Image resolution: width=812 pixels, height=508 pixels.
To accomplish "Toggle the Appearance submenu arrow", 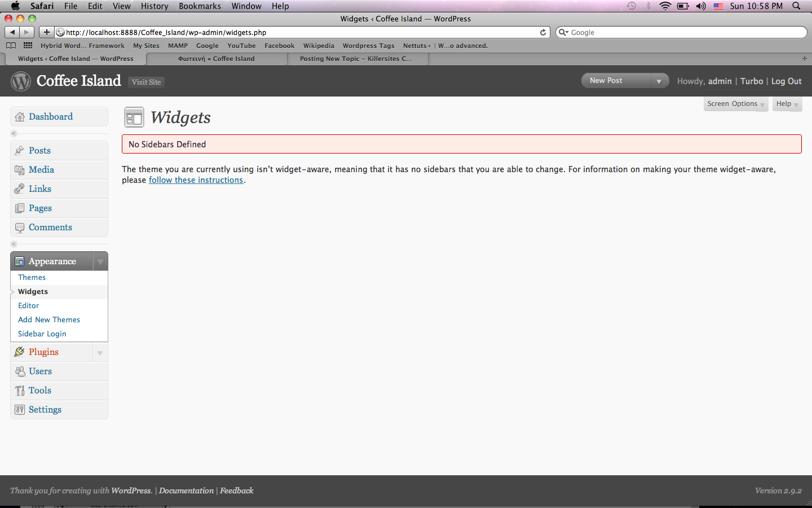I will tap(100, 261).
